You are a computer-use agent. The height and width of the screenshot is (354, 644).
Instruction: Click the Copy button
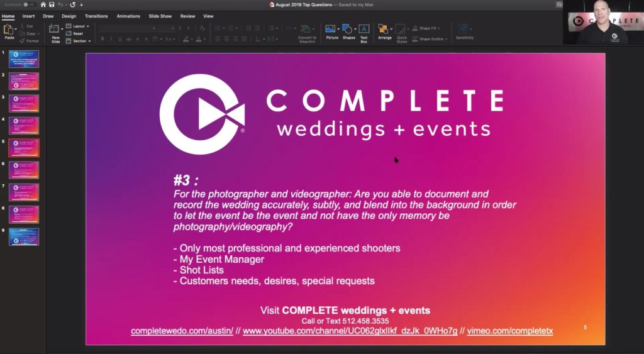tap(29, 33)
